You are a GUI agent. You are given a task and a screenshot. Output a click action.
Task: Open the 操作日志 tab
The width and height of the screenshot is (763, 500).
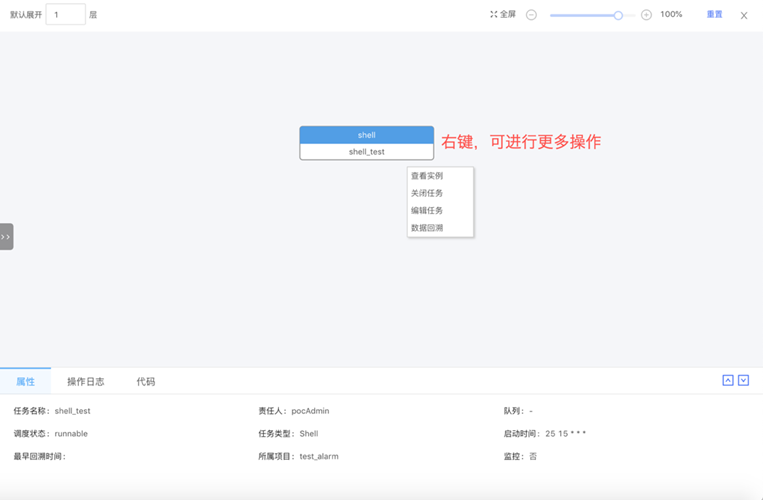click(85, 381)
